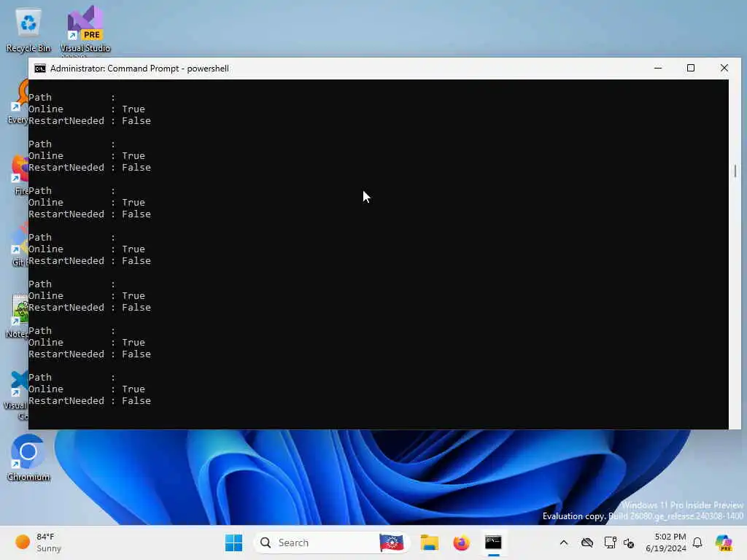Open the notifications bell icon
747x560 pixels.
[x=697, y=542]
